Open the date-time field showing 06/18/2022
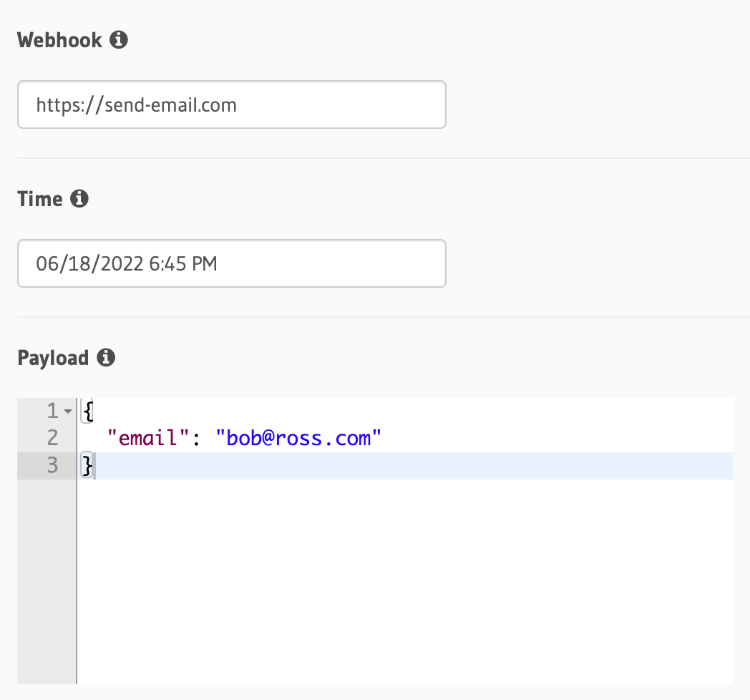750x700 pixels. coord(231,263)
